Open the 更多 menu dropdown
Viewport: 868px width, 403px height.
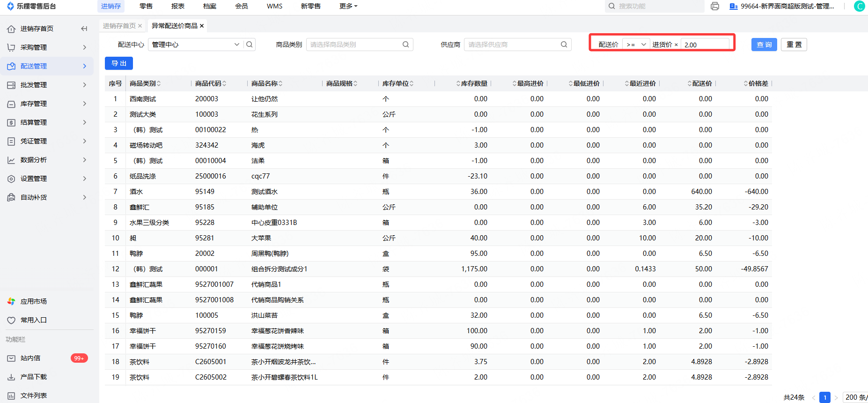348,6
